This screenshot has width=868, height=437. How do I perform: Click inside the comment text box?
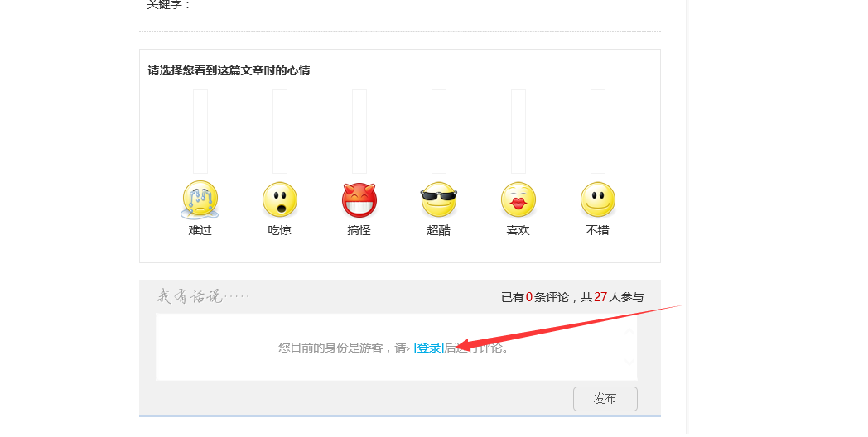tap(397, 347)
